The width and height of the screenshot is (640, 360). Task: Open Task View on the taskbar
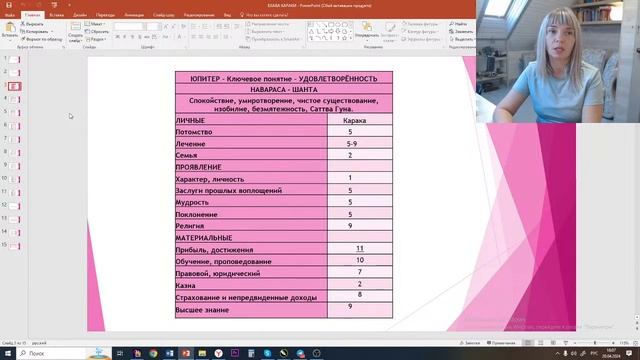(120, 353)
